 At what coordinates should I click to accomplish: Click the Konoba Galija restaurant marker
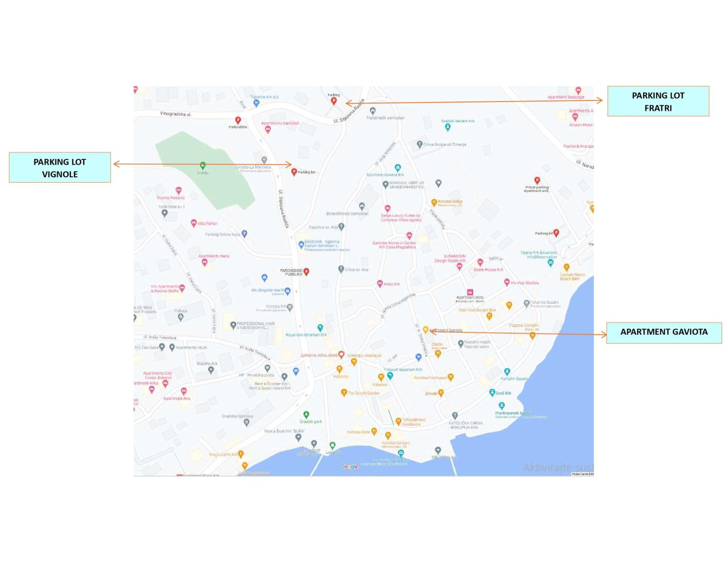[x=434, y=203]
